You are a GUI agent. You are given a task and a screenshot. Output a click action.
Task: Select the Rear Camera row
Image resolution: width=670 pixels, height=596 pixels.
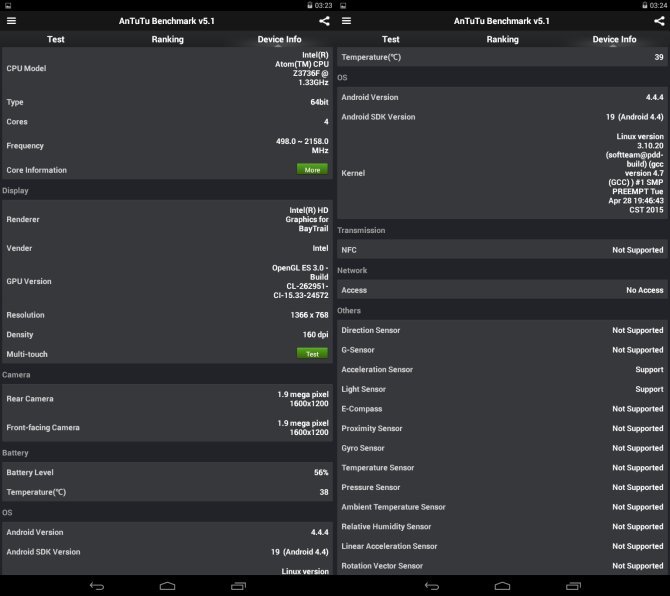(x=168, y=399)
